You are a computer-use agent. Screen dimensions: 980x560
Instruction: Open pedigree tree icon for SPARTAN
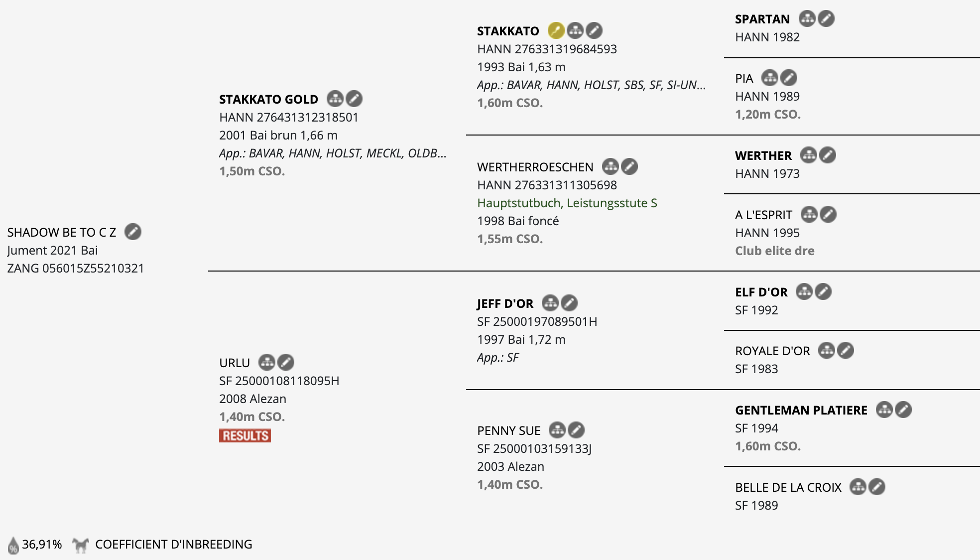click(807, 19)
